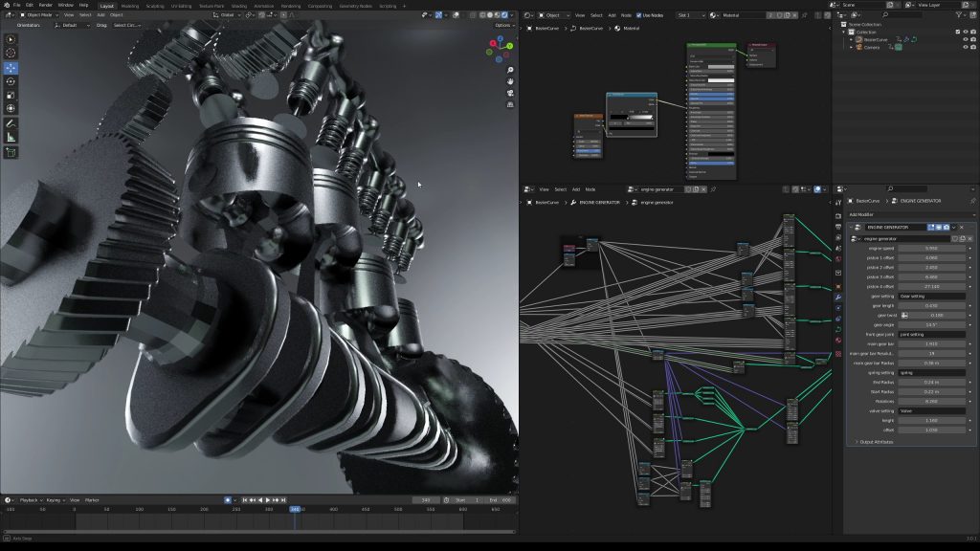This screenshot has height=551, width=980.
Task: Toggle the Use Nodes checkbox in the shader editor
Action: tap(638, 15)
